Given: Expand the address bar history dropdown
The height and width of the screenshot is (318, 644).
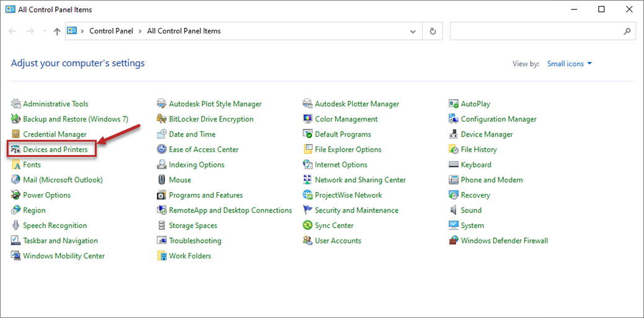Looking at the screenshot, I should (413, 31).
